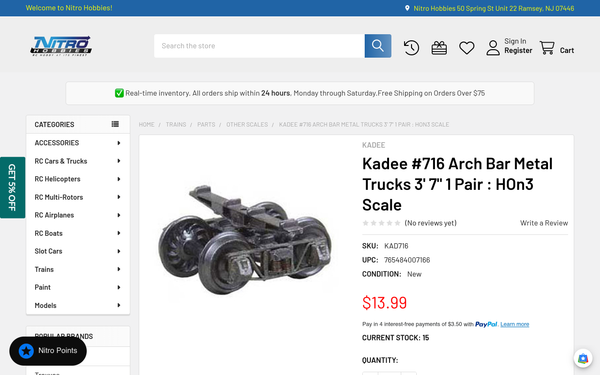
Task: Expand the RC Helicopters submenu arrow
Action: click(119, 179)
